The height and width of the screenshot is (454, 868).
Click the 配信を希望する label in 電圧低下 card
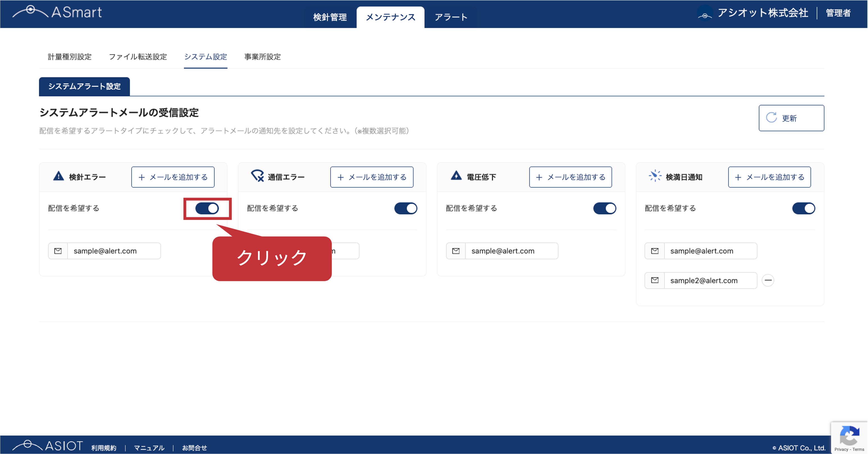tap(472, 208)
